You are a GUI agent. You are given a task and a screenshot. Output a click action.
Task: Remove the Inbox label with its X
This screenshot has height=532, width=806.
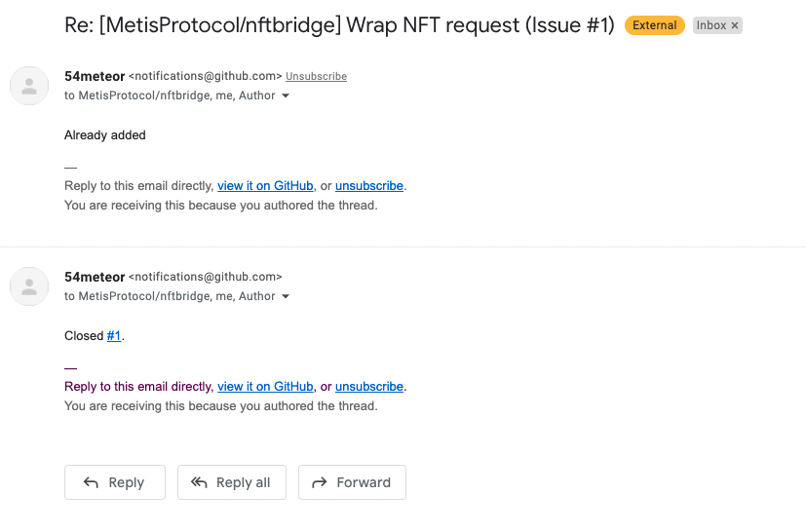[x=735, y=25]
